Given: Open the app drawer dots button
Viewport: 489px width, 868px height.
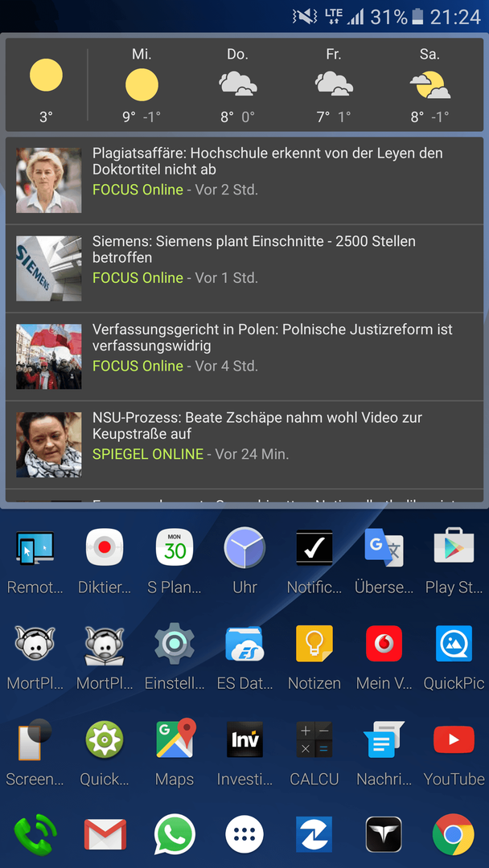Looking at the screenshot, I should (244, 835).
